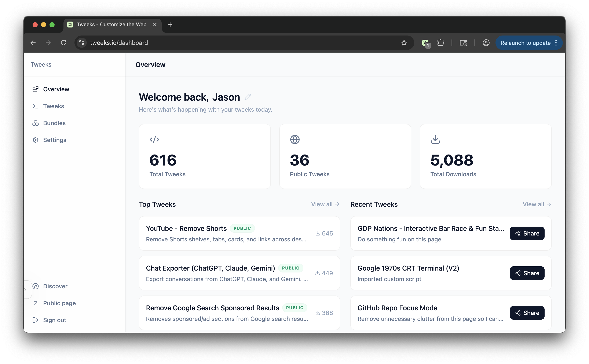
Task: Click the pencil icon next to Welcome back, Jason
Action: pos(248,97)
